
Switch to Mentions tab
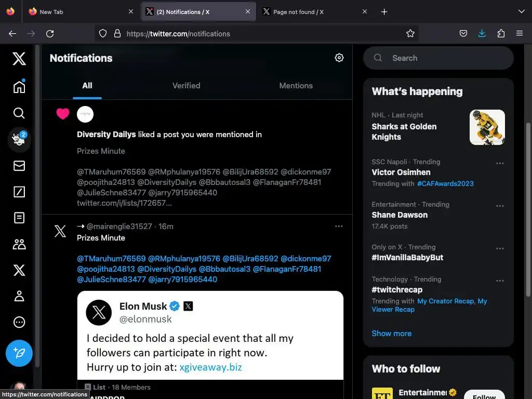pyautogui.click(x=296, y=86)
